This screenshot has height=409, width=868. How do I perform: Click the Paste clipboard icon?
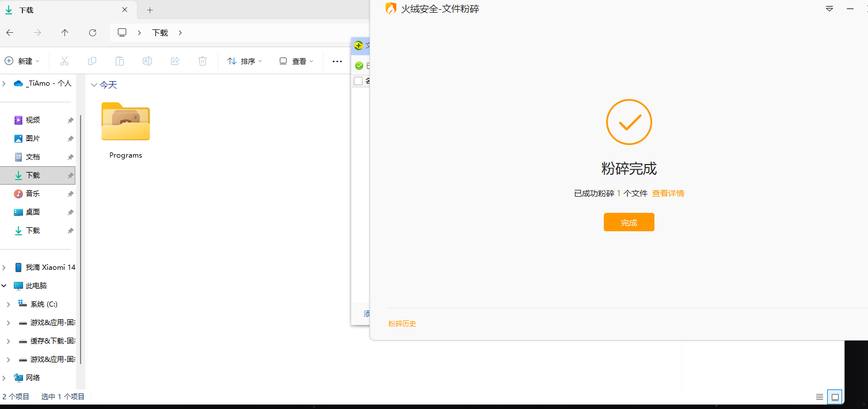pyautogui.click(x=120, y=61)
